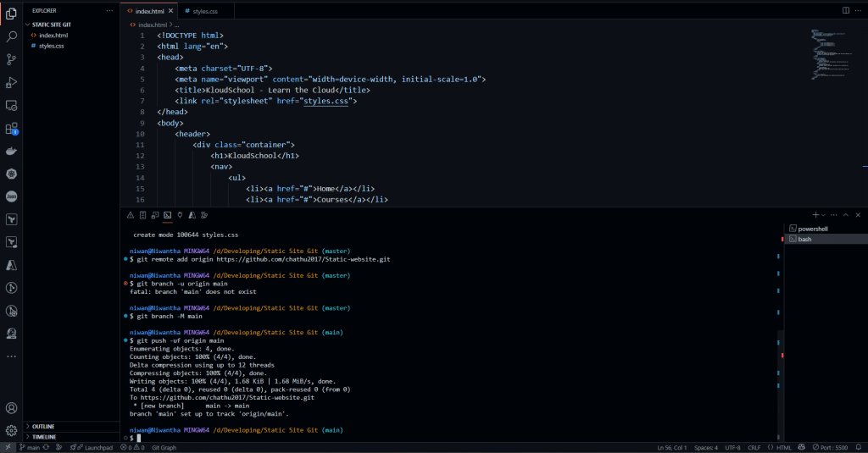
Task: Expand the TIMELINE section
Action: coord(44,436)
